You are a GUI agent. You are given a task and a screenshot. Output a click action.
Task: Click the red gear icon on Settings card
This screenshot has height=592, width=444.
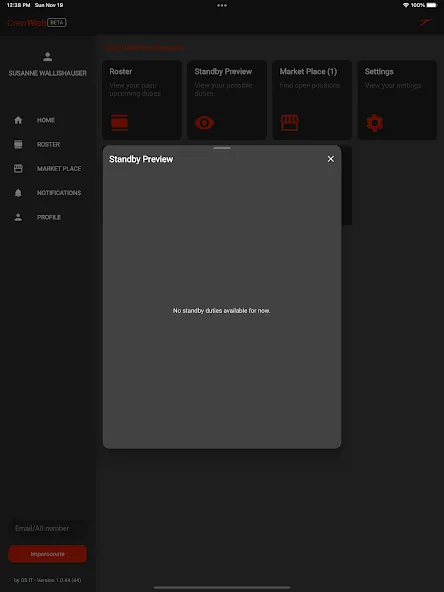click(375, 123)
